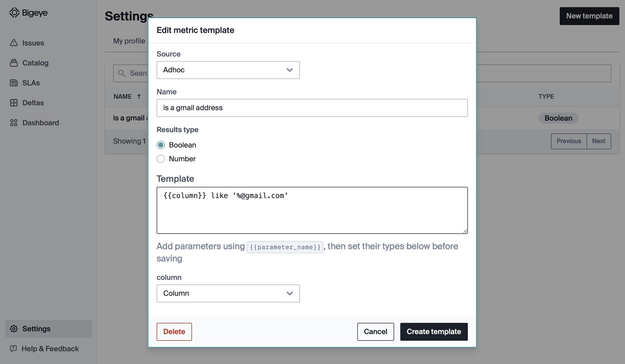Select the Number results type radio
This screenshot has width=625, height=364.
coord(161,159)
